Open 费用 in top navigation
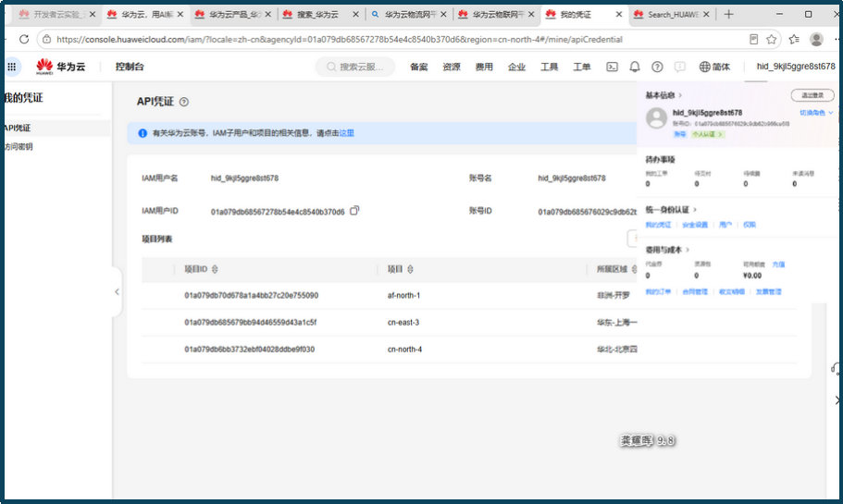The image size is (843, 504). point(484,67)
